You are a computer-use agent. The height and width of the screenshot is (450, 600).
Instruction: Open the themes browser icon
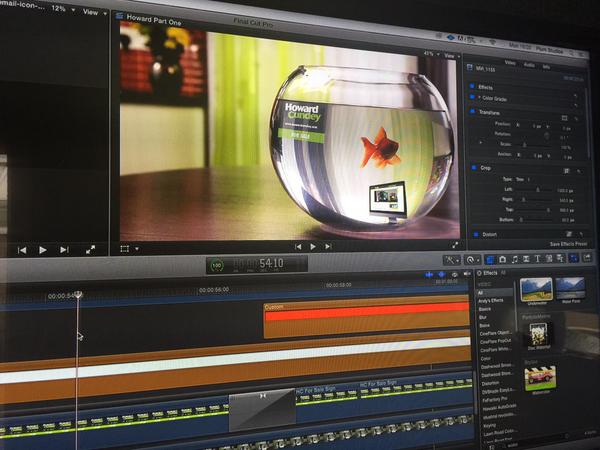point(560,259)
